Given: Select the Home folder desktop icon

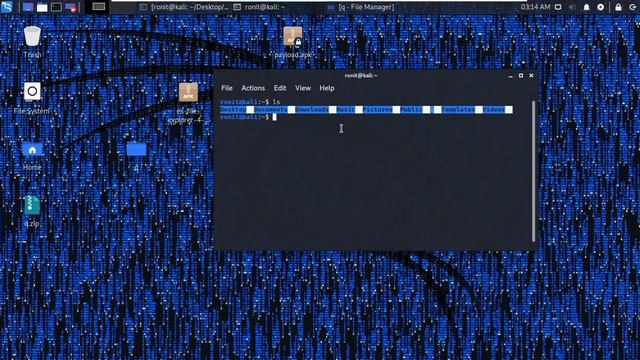Looking at the screenshot, I should point(32,156).
